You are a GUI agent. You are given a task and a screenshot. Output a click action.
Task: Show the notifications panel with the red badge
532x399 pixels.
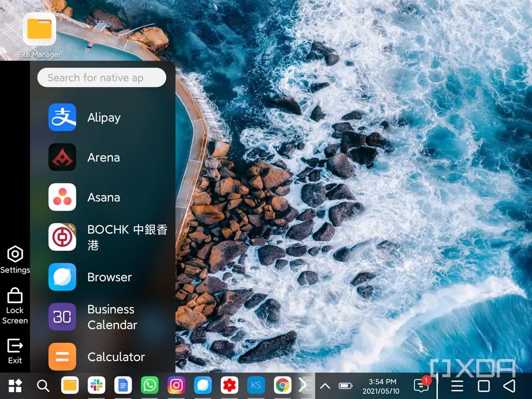[x=421, y=385]
